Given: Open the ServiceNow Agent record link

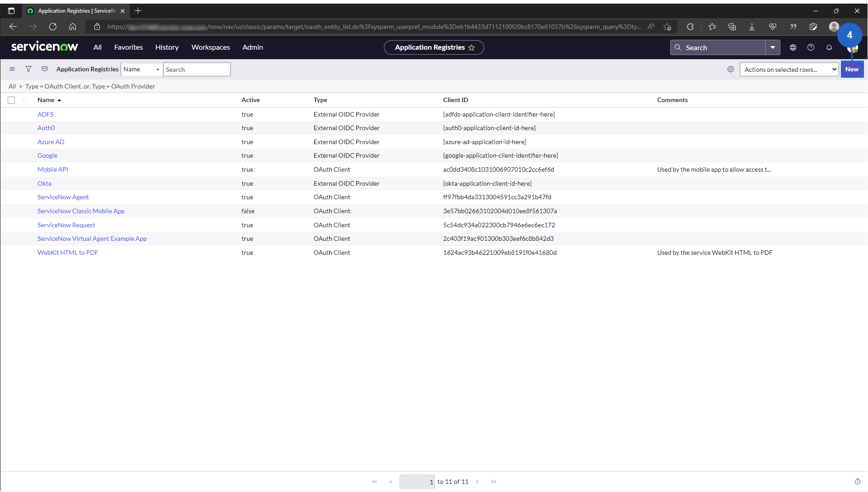Looking at the screenshot, I should point(63,197).
